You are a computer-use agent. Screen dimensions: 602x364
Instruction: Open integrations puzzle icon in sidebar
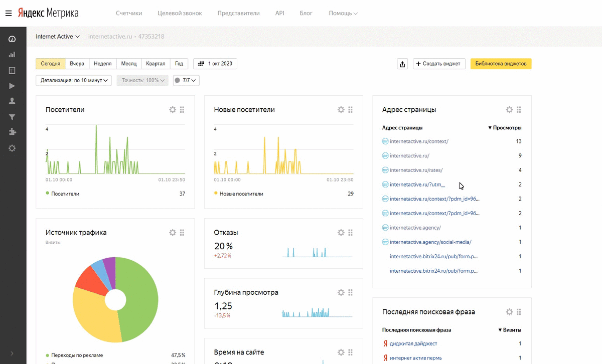[x=12, y=132]
